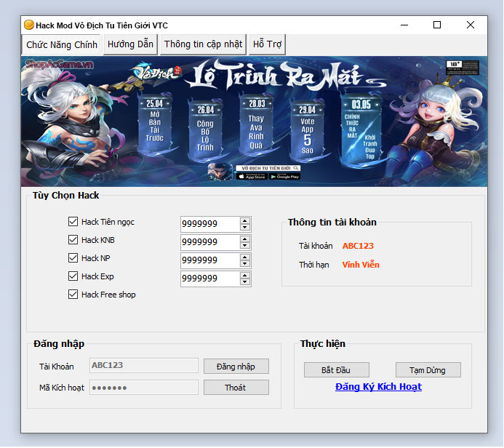504x448 pixels.
Task: Click the character avatar icon in banner bottom
Action: (220, 172)
